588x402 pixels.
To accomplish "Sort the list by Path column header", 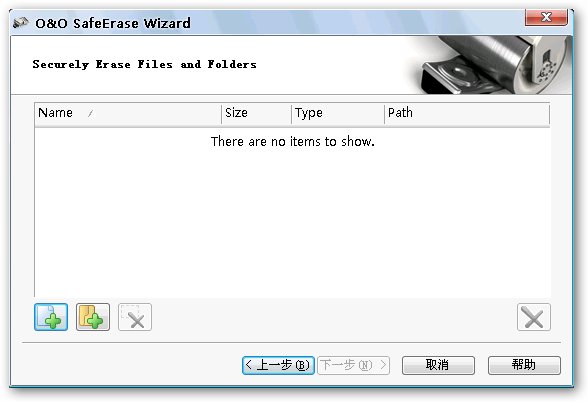I will coord(467,113).
